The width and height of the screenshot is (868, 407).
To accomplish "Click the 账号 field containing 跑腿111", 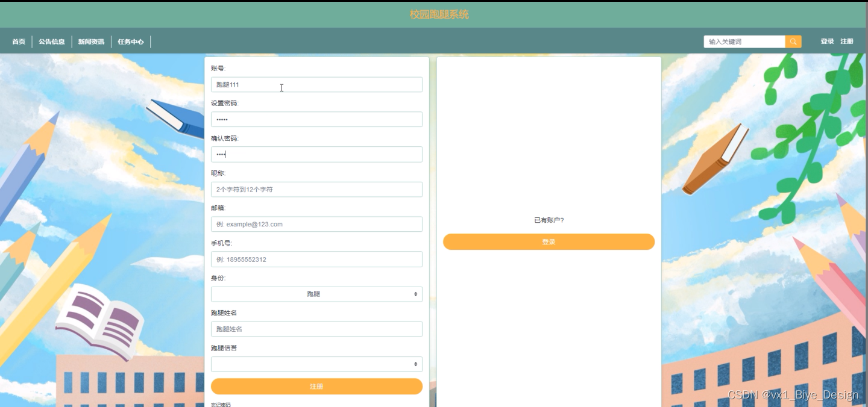I will (x=316, y=84).
